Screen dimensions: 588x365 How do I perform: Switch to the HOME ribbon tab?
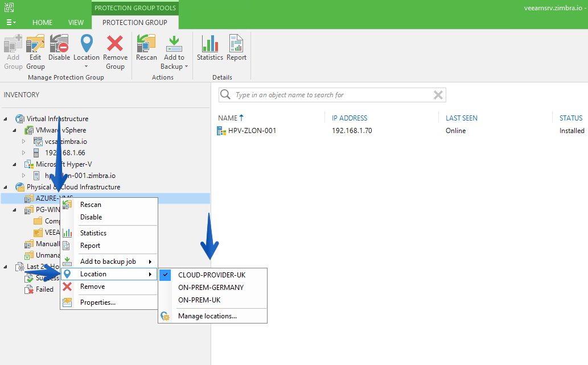pyautogui.click(x=42, y=23)
